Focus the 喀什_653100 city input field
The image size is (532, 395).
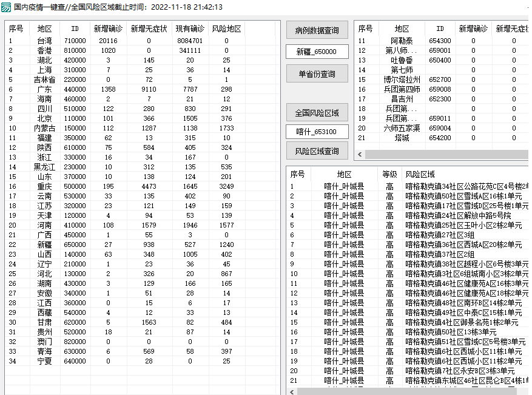[317, 132]
